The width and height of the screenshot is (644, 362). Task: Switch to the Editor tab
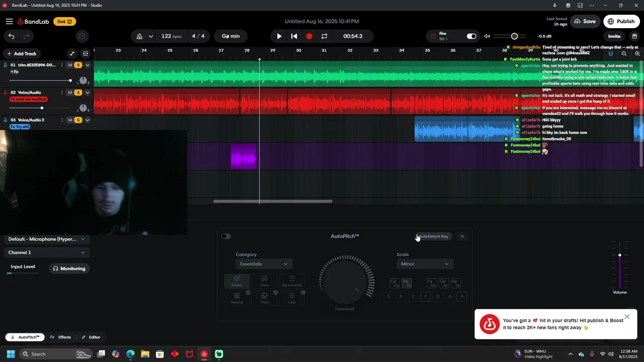pos(91,337)
